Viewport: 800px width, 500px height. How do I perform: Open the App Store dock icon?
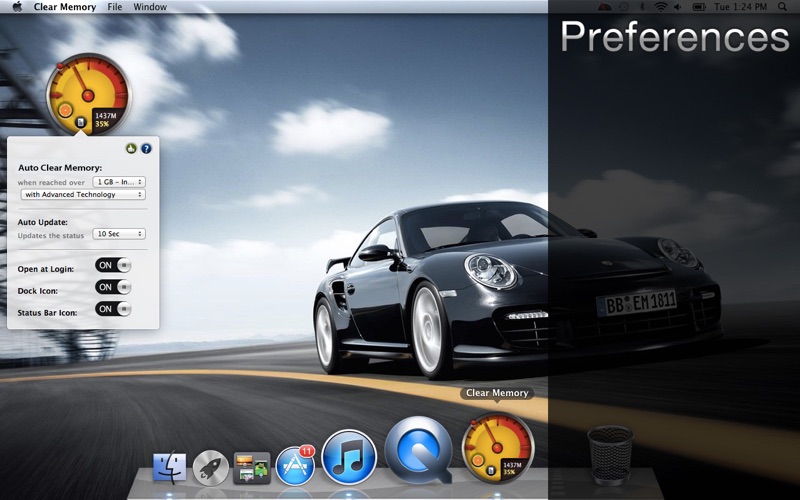(295, 466)
